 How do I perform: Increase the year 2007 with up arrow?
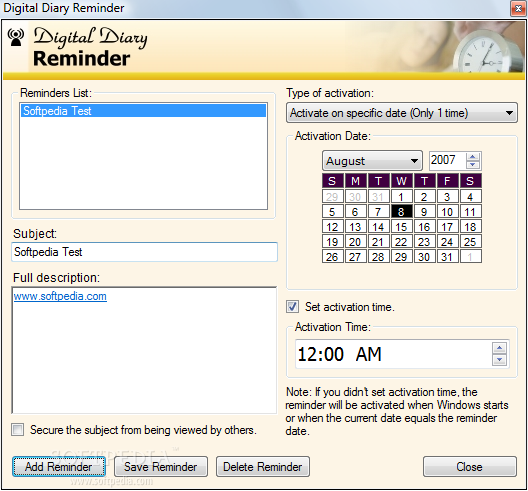coord(472,157)
